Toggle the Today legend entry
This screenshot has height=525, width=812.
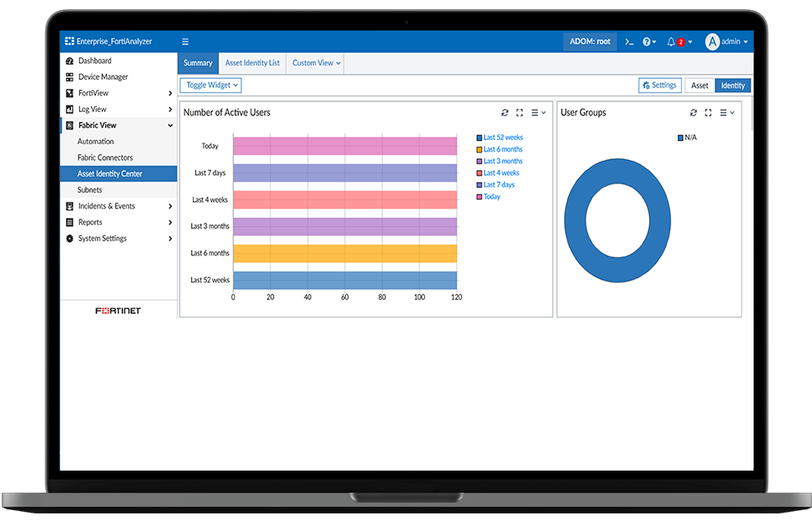(x=488, y=197)
